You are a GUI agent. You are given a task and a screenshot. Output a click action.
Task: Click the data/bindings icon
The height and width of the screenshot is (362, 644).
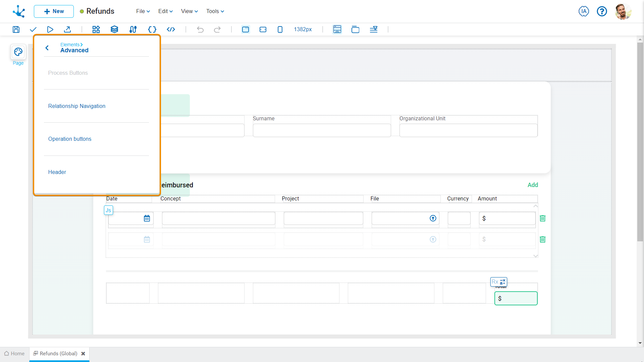point(133,29)
